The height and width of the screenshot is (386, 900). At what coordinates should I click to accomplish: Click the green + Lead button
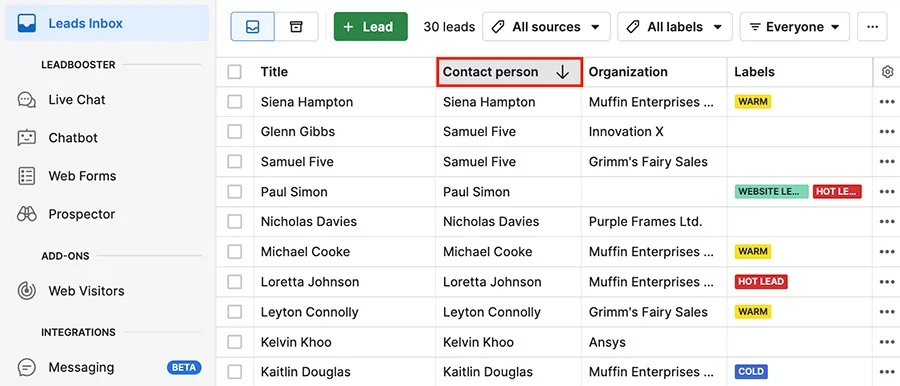tap(371, 27)
